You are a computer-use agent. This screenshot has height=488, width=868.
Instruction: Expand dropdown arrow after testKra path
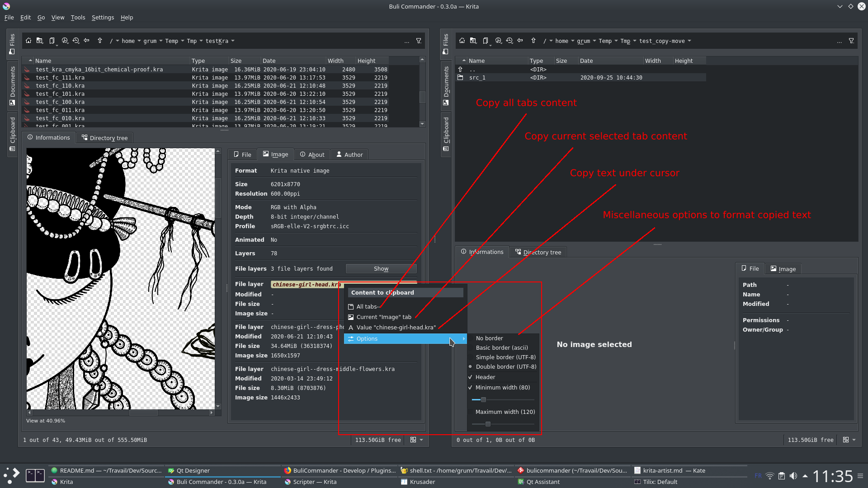click(x=233, y=41)
